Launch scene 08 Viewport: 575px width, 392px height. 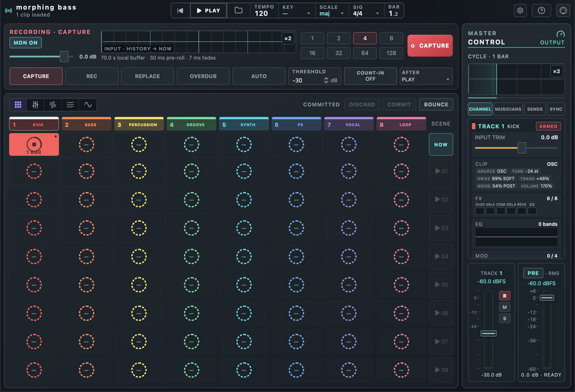click(x=441, y=370)
